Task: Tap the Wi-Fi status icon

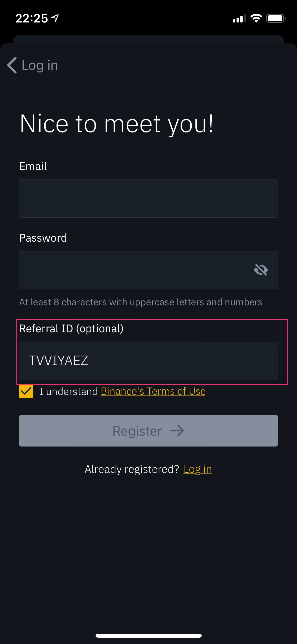Action: [x=256, y=18]
